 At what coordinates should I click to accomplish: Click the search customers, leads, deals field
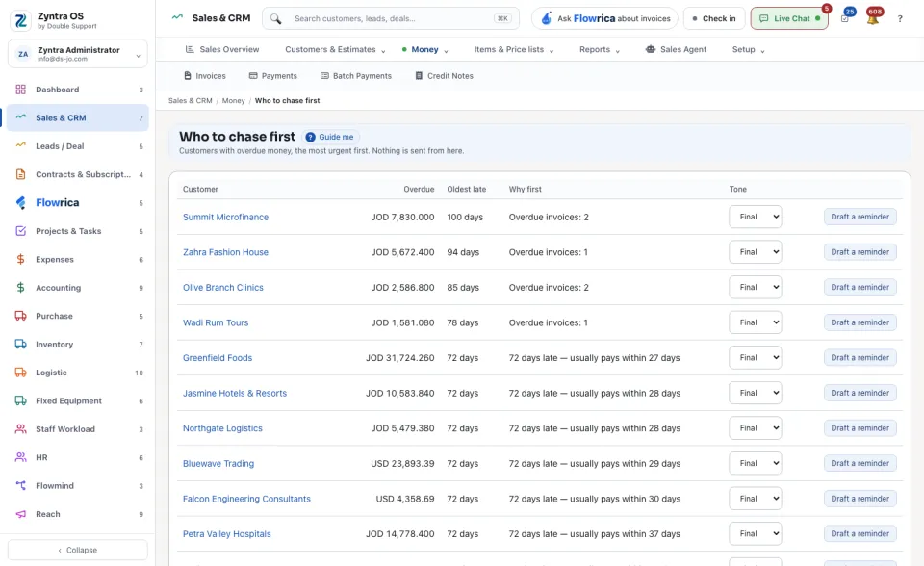[x=391, y=19]
